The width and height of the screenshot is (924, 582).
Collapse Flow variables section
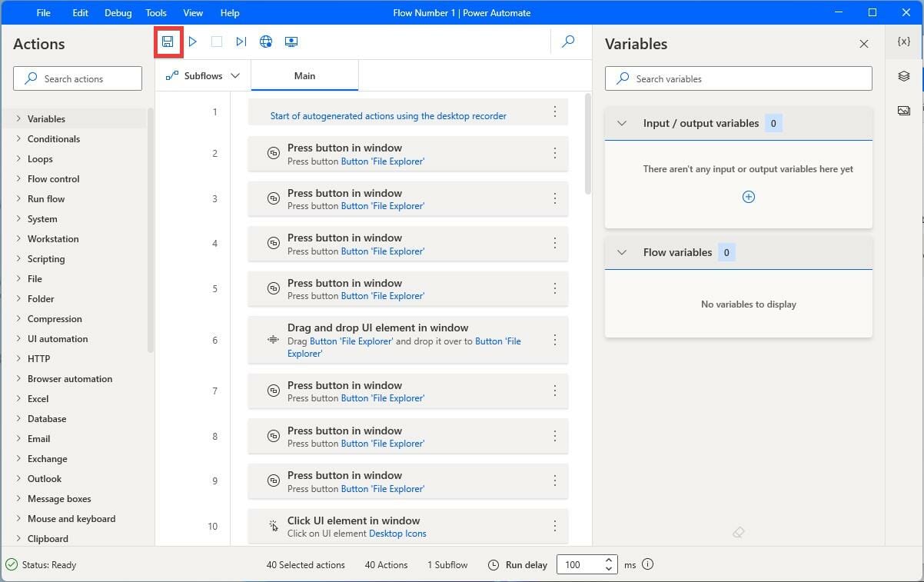pos(623,252)
